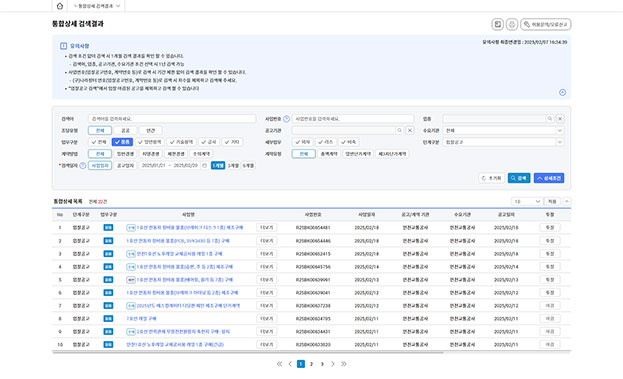Image resolution: width=623 pixels, height=379 pixels.
Task: Click the blue 검색 search button
Action: (x=519, y=178)
